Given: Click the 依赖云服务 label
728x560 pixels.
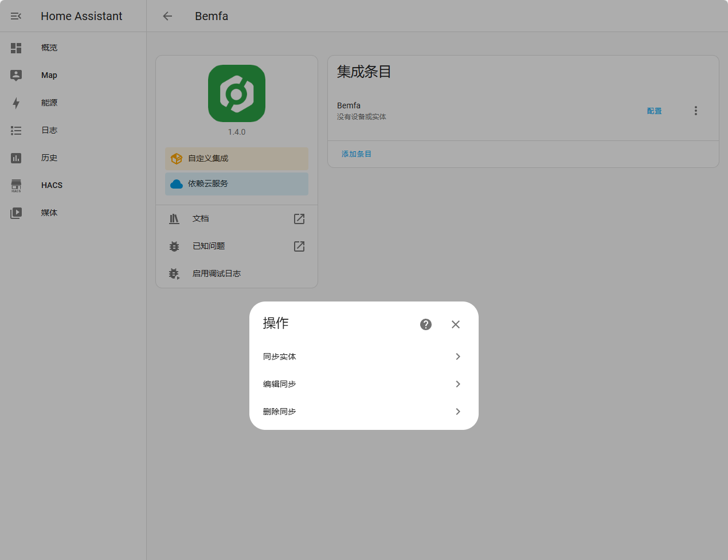Looking at the screenshot, I should pyautogui.click(x=208, y=184).
